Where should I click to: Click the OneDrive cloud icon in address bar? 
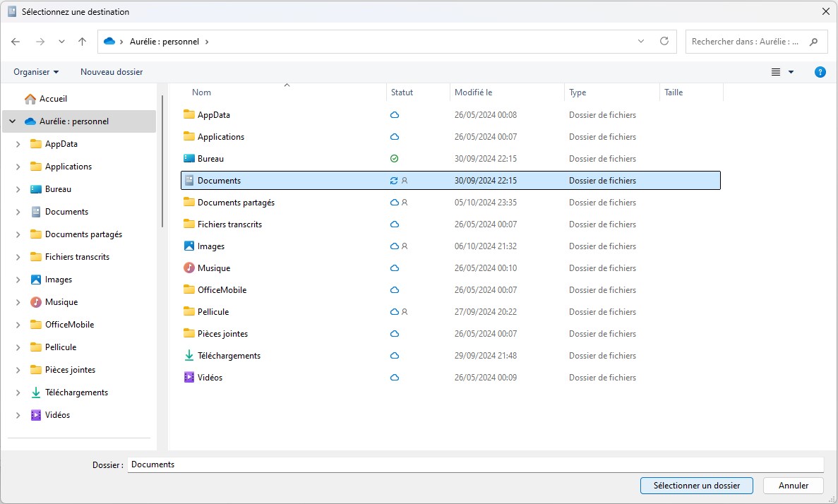[x=109, y=41]
